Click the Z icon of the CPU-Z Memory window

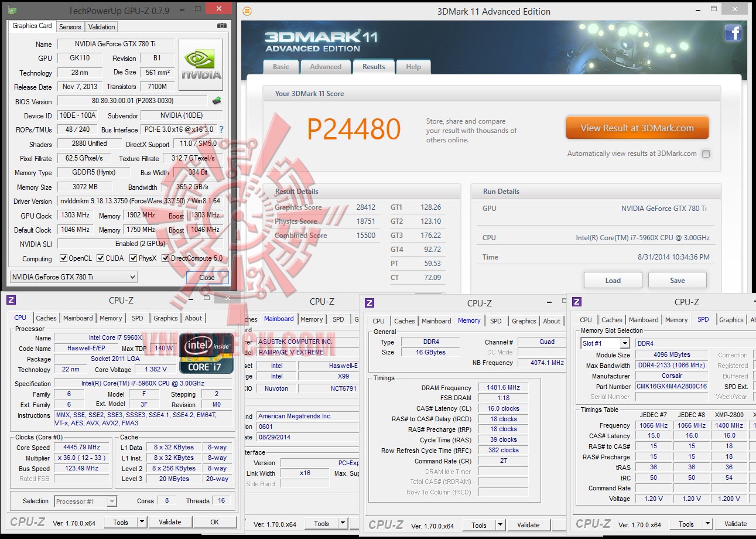[x=369, y=303]
